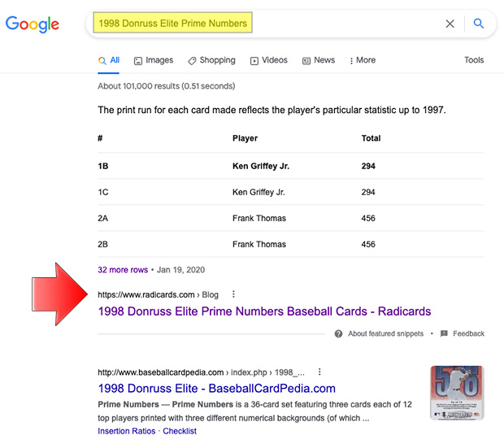The height and width of the screenshot is (444, 504).
Task: Open the Insertion Ratios sitelink
Action: click(x=127, y=431)
